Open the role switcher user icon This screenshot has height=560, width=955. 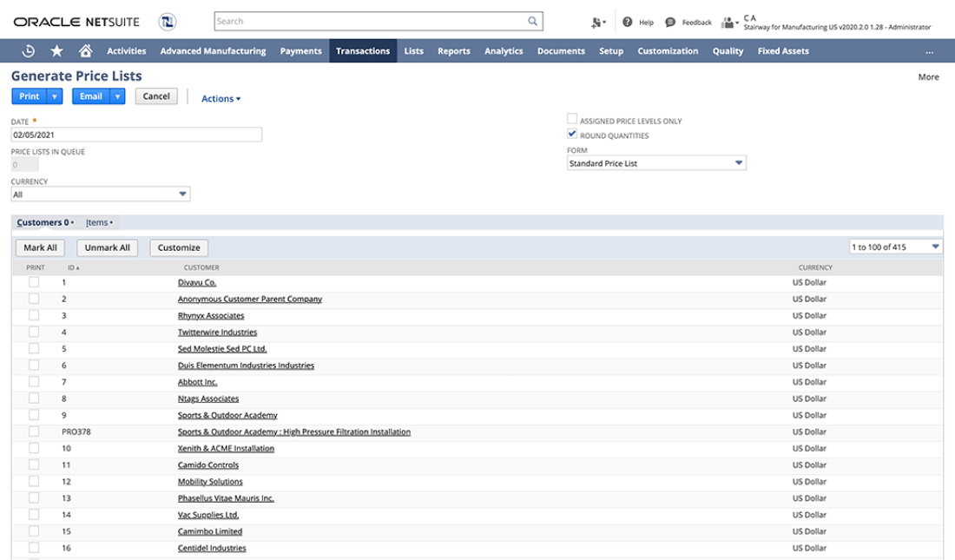[x=729, y=23]
